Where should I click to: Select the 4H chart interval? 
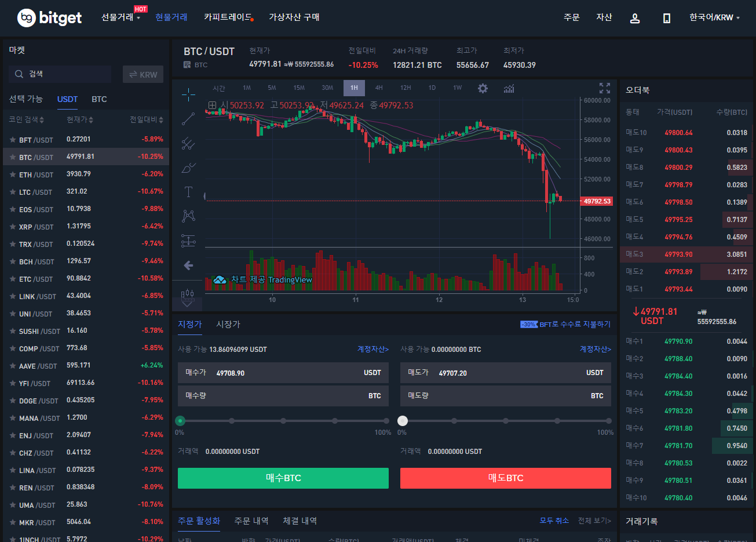pyautogui.click(x=379, y=88)
